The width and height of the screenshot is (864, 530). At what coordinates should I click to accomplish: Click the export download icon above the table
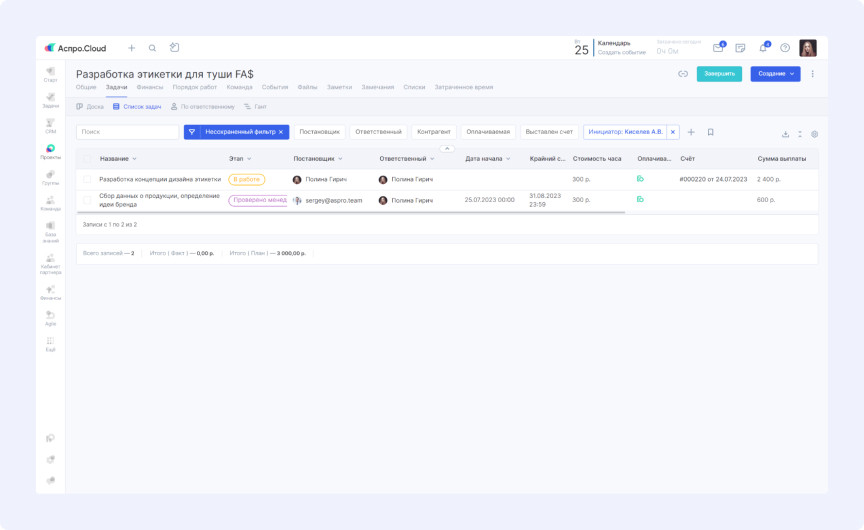[785, 133]
